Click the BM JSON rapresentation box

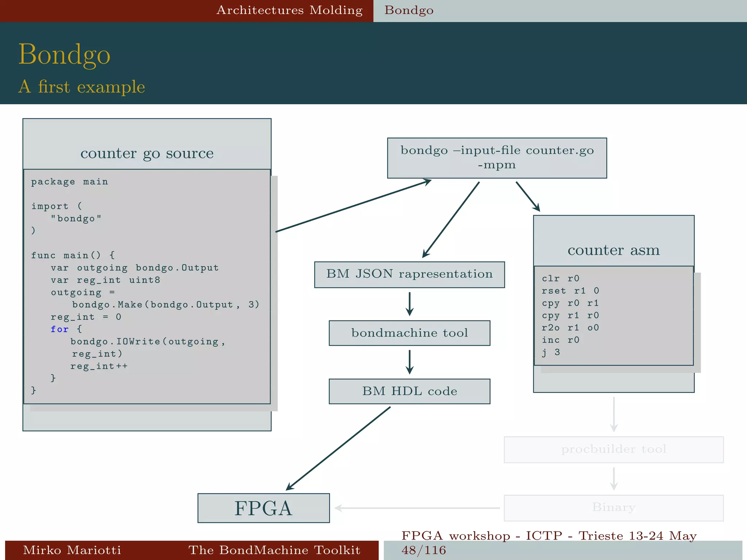409,274
